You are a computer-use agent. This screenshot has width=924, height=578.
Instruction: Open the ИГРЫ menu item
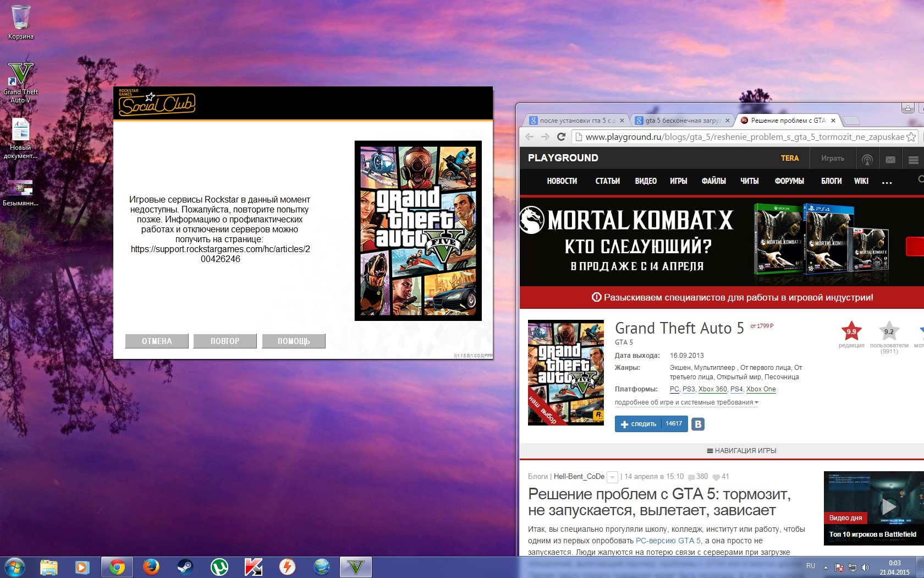[679, 181]
